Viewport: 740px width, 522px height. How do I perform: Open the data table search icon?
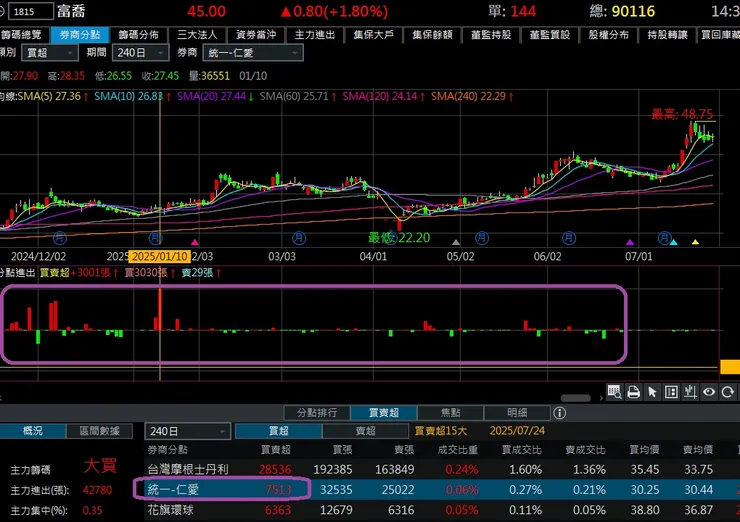click(614, 392)
